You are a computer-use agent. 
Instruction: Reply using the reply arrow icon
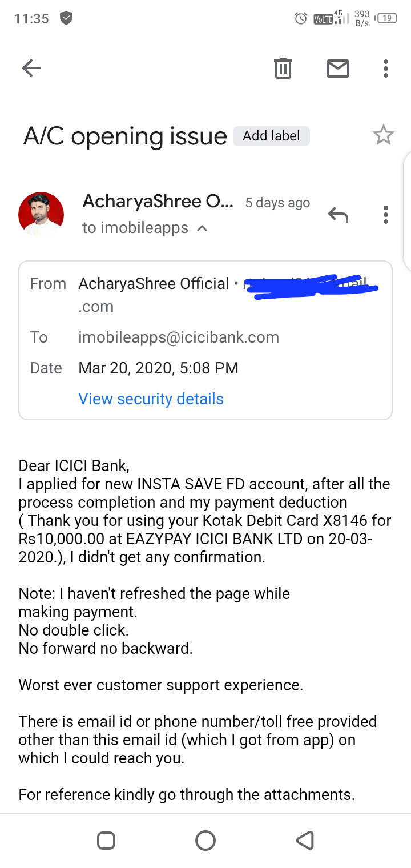pos(338,215)
